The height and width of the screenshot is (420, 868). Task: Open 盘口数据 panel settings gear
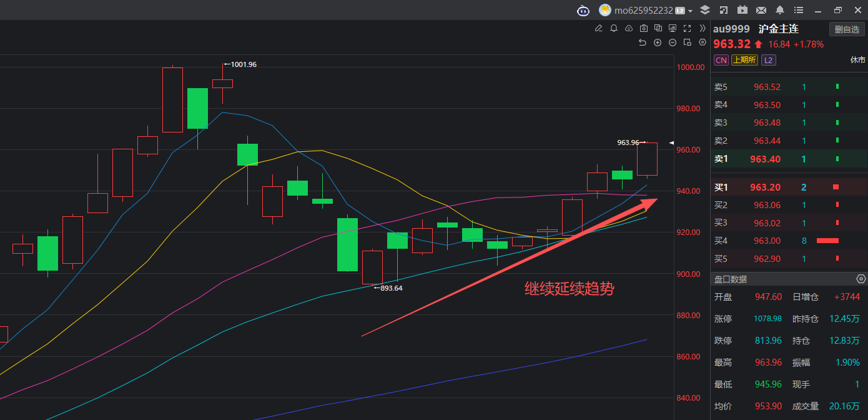[x=861, y=279]
